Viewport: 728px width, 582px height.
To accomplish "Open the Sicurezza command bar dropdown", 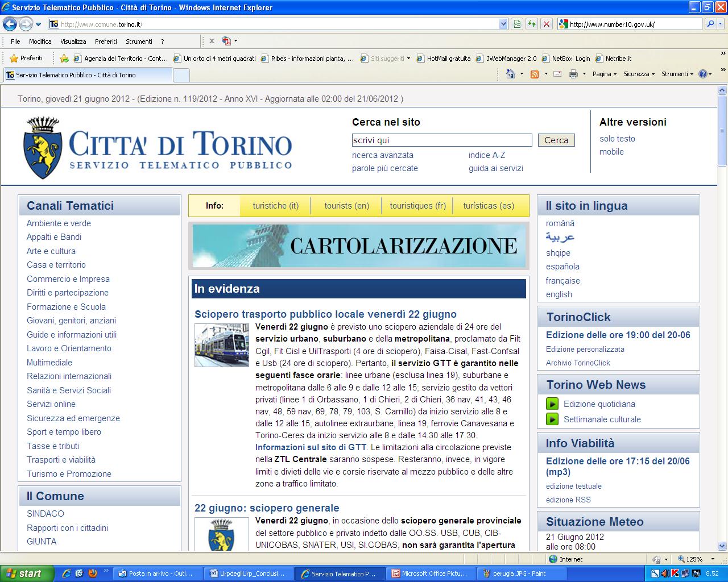I will pos(639,74).
